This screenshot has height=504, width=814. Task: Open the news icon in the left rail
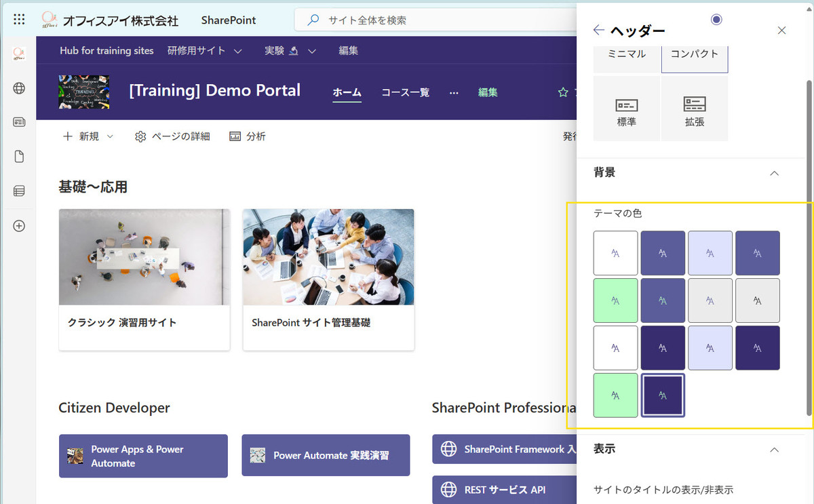tap(19, 122)
